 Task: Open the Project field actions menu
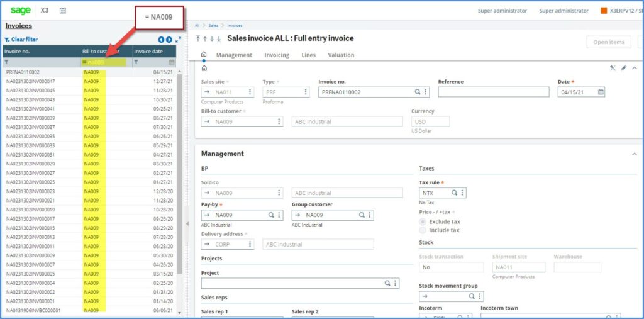pyautogui.click(x=396, y=284)
